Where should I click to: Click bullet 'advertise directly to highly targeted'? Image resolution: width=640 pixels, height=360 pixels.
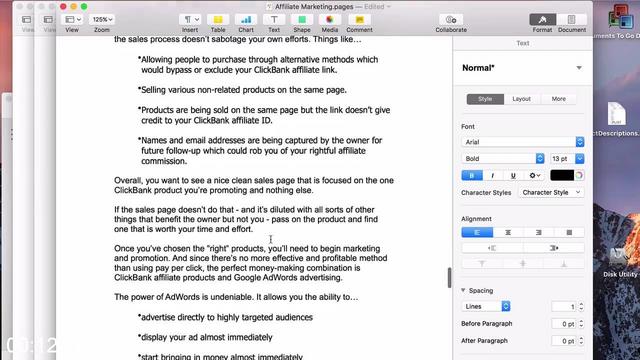225,317
